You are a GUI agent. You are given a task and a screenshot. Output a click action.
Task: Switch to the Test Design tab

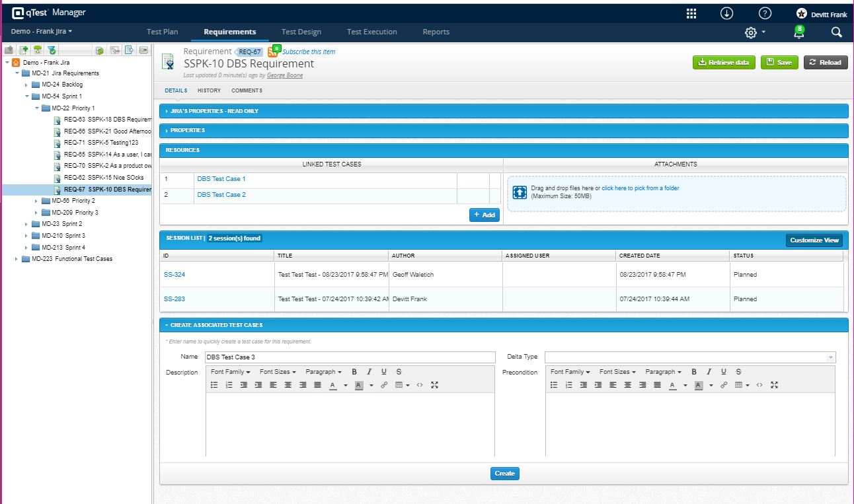(x=301, y=32)
